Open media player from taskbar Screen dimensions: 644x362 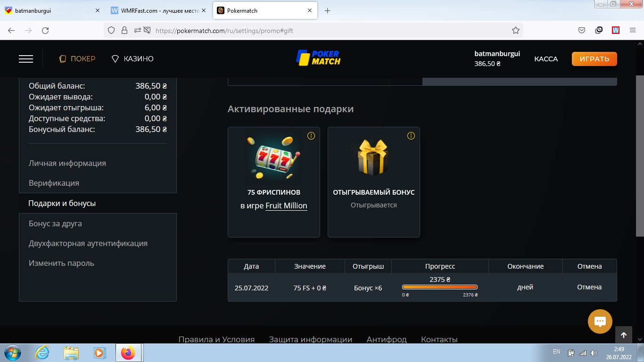pyautogui.click(x=99, y=353)
